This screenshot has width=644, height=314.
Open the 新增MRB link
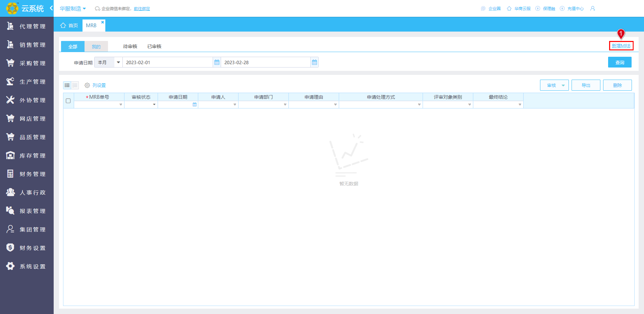click(x=621, y=46)
